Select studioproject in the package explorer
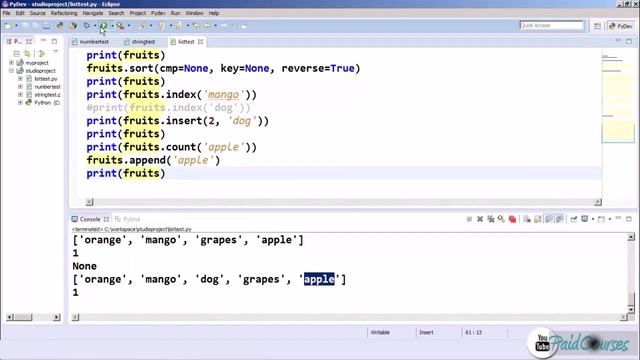This screenshot has height=360, width=640. 40,71
